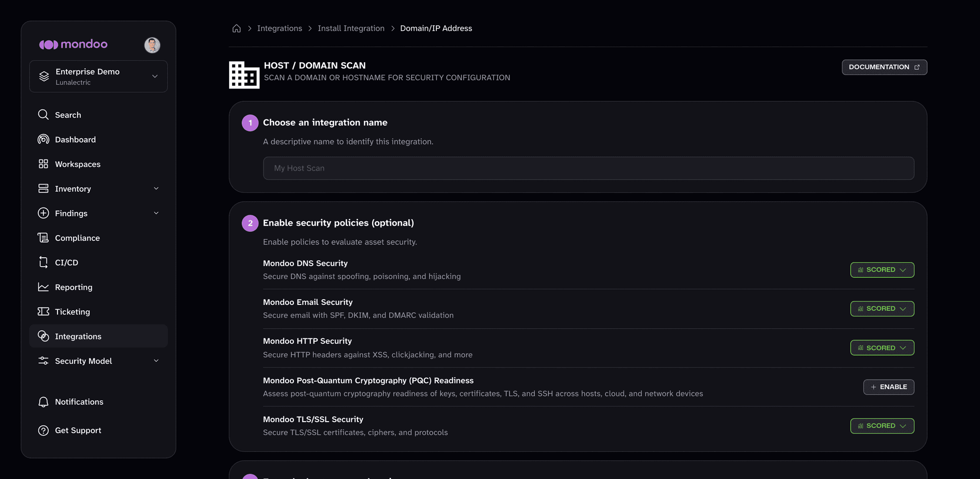The height and width of the screenshot is (479, 980).
Task: Click the 'Choose an integration name' heading
Action: point(325,122)
